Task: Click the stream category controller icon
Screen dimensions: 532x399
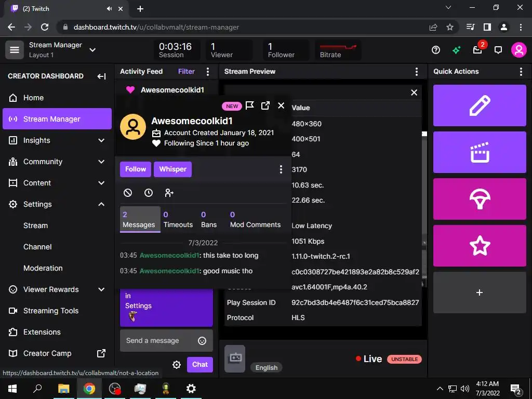Action: 235,358
